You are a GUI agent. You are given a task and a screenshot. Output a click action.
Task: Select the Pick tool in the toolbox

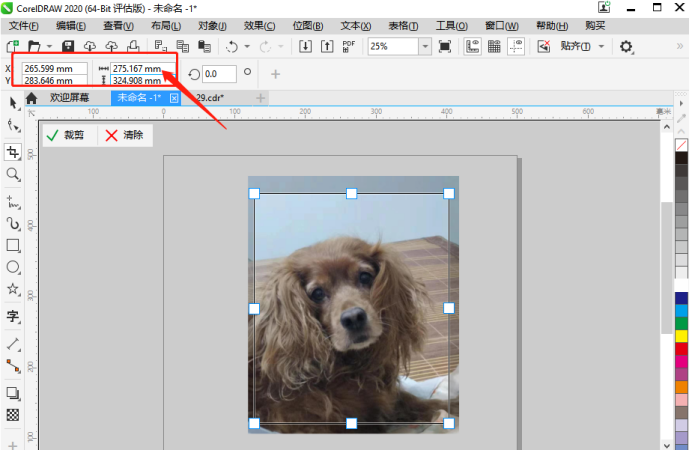13,103
